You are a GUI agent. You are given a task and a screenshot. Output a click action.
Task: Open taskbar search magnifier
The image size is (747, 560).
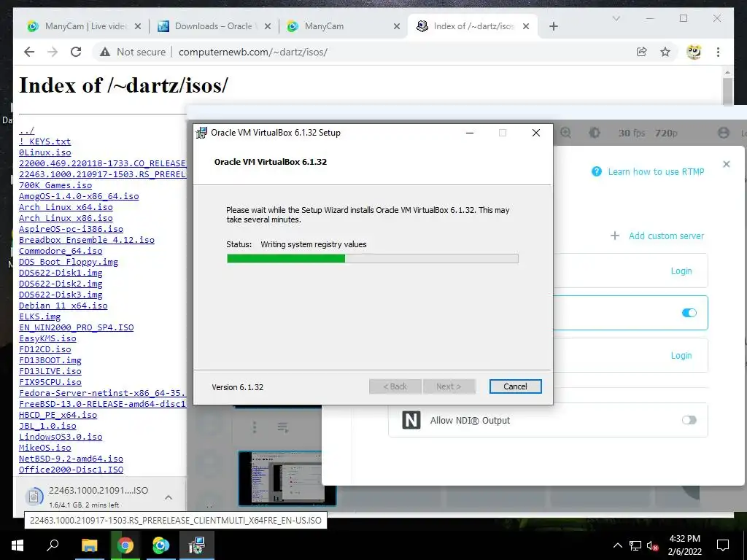tap(53, 545)
